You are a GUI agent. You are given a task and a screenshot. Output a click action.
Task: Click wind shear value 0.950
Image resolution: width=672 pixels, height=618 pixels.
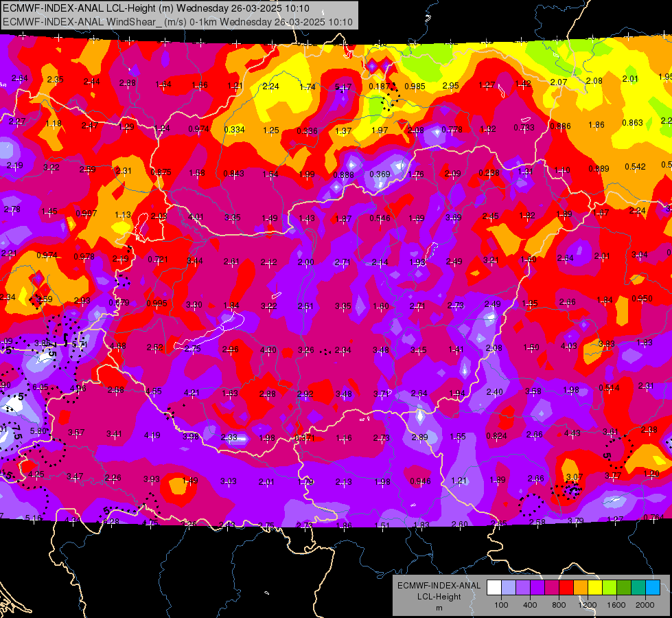click(x=642, y=298)
